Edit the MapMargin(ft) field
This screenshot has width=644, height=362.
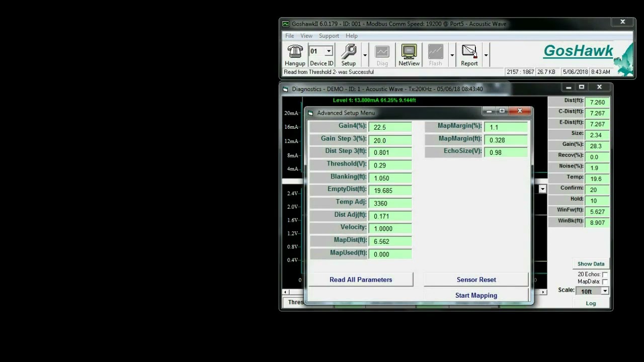point(506,140)
